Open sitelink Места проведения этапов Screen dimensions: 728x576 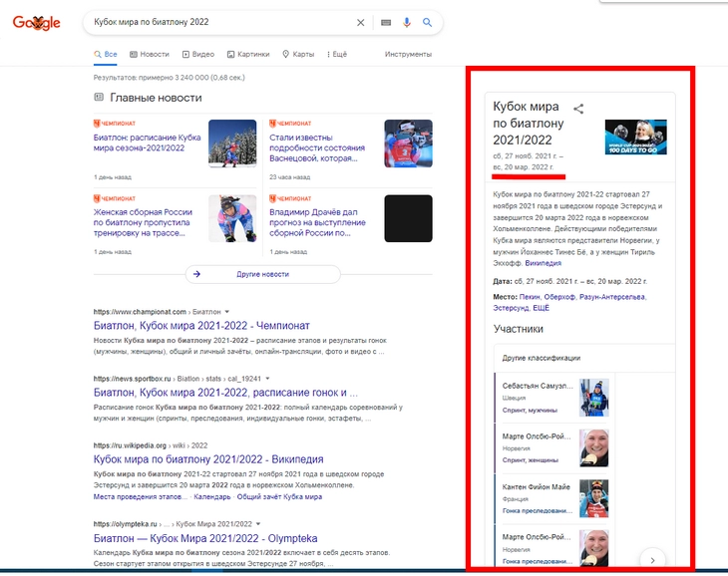tap(141, 496)
